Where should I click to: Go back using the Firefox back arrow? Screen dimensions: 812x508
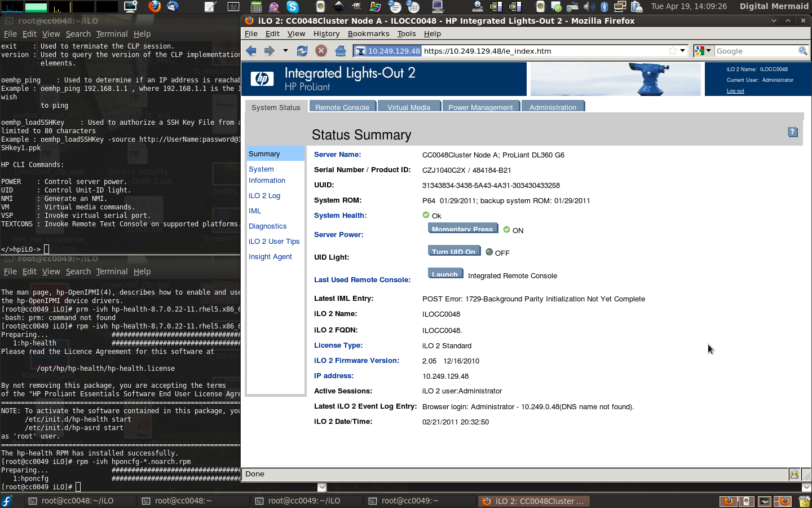coord(251,51)
